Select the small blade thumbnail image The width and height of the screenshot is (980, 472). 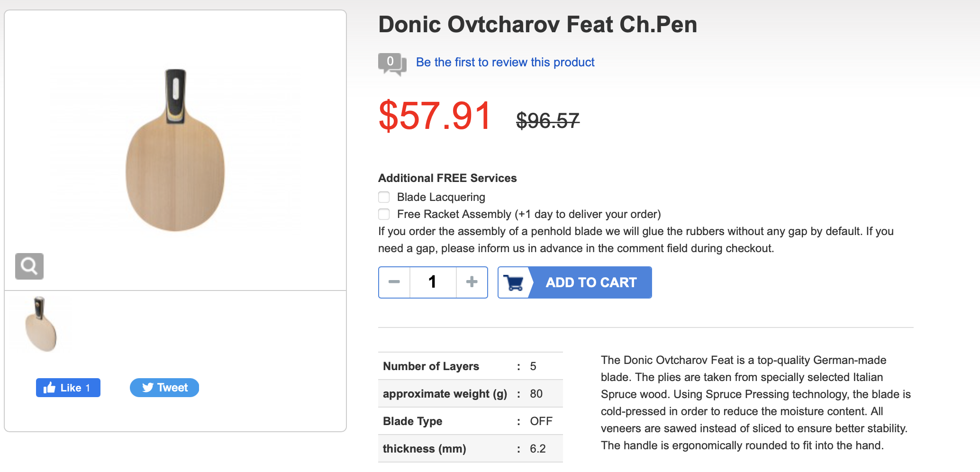tap(42, 324)
